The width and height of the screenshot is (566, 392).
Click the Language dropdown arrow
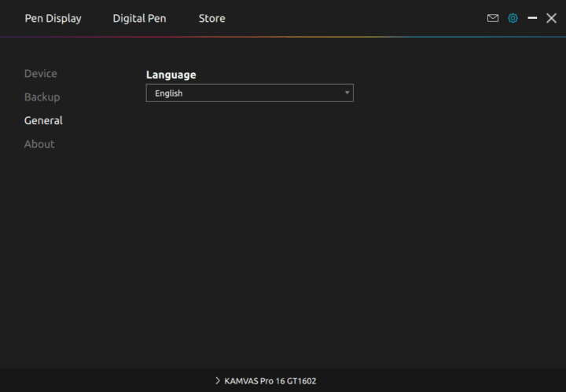click(x=347, y=93)
